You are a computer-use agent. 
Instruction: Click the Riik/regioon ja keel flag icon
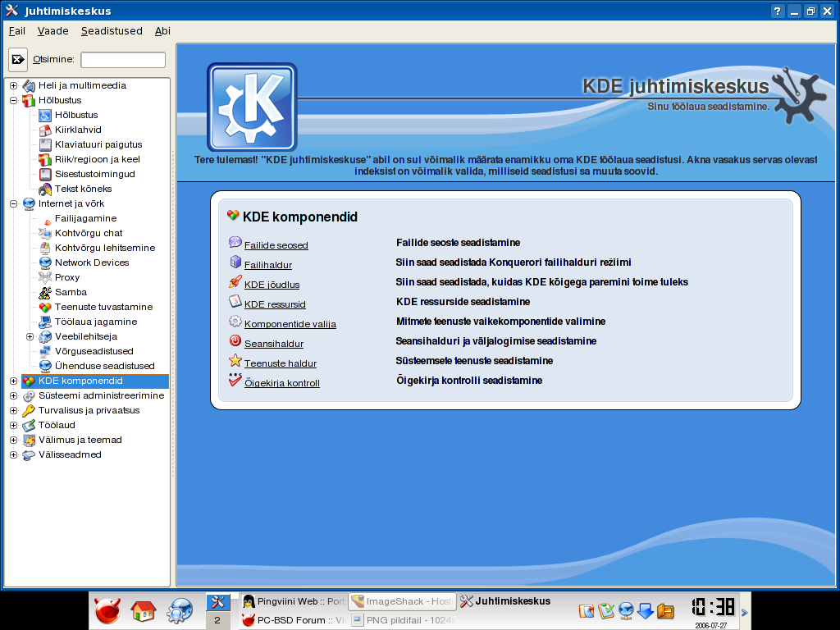[46, 159]
